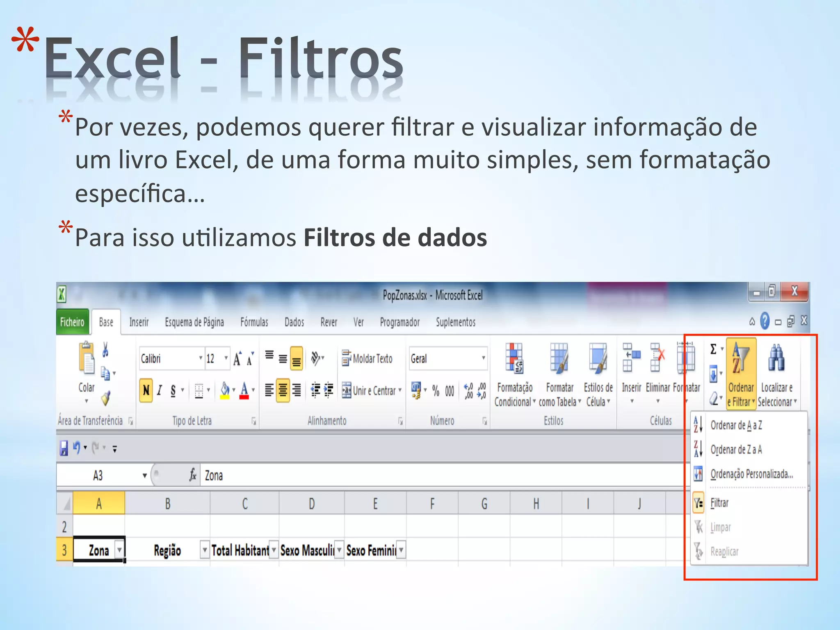
Task: Increase font size with large A icon
Action: [x=237, y=359]
